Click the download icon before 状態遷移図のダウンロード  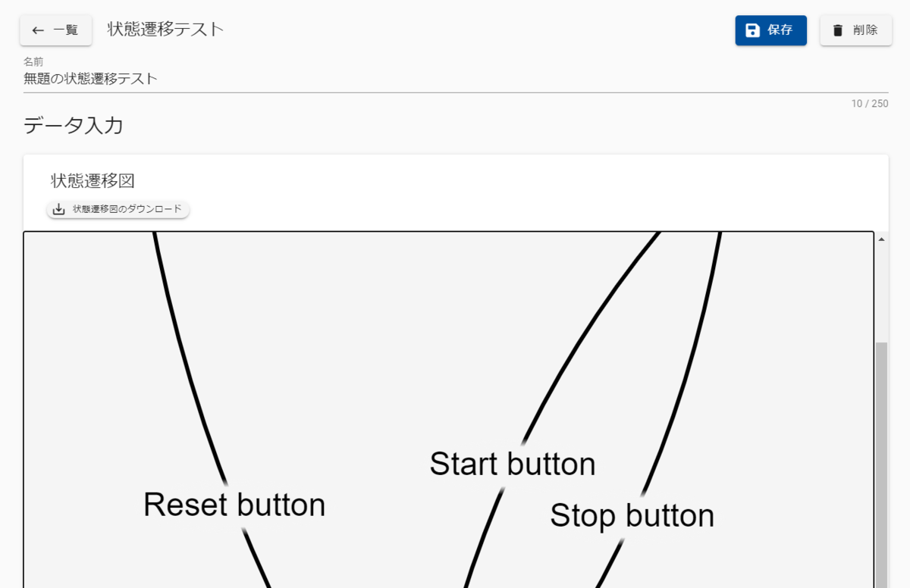click(58, 208)
